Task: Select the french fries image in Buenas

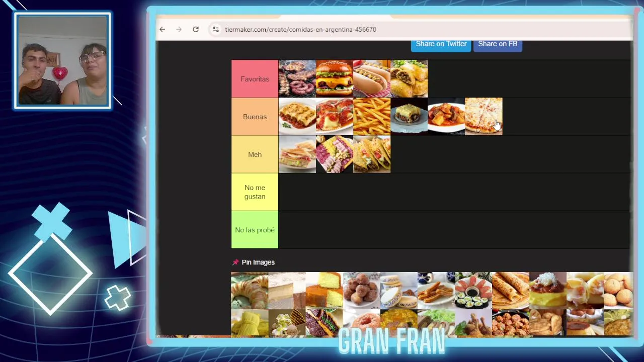Action: point(372,117)
